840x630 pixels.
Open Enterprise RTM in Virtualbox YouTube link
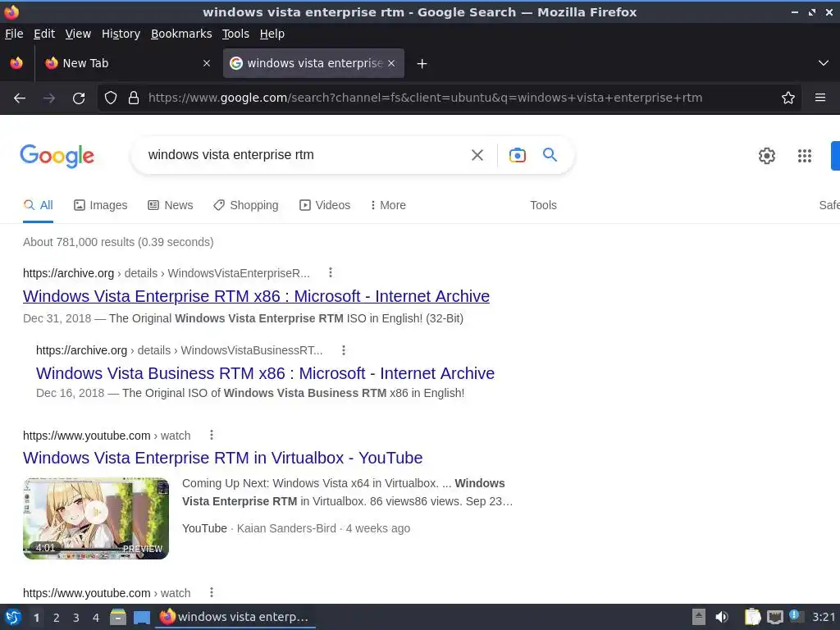pyautogui.click(x=223, y=458)
